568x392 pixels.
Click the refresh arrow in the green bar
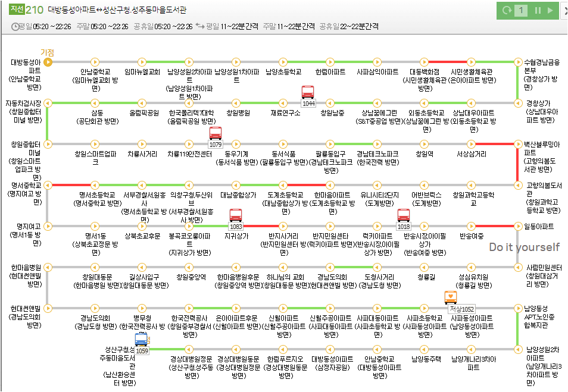tap(506, 11)
